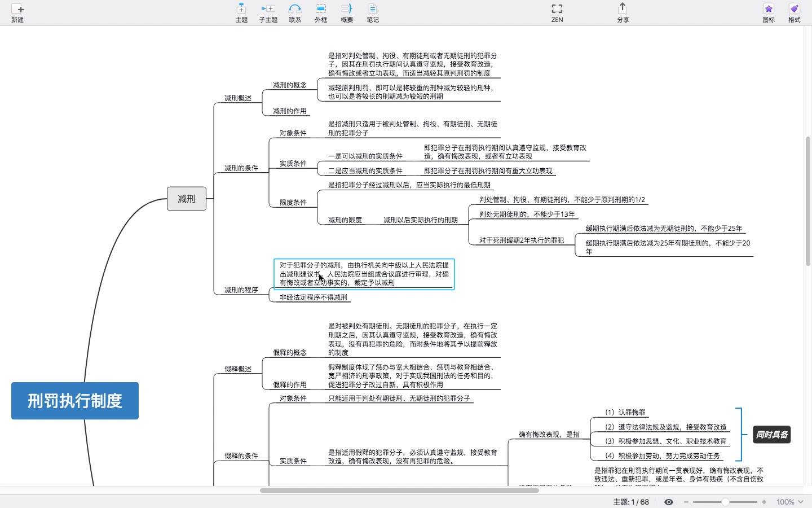Open the 分享 share menu
Screen dimensions: 812x508
coord(623,13)
